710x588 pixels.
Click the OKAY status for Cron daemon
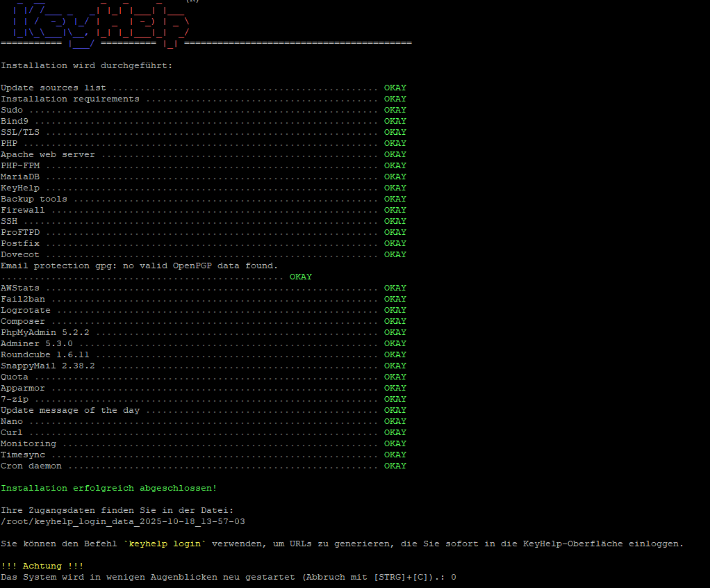click(x=395, y=466)
